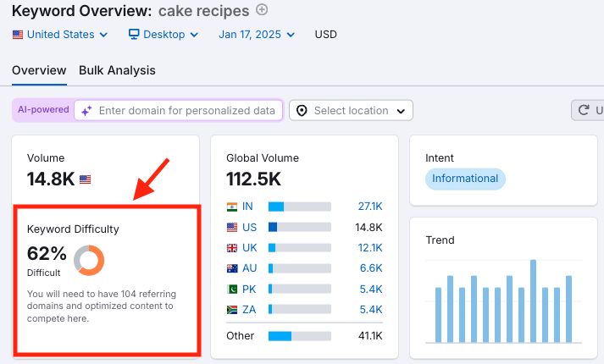This screenshot has width=604, height=364.
Task: Click the 12.1K UK volume value
Action: point(370,248)
